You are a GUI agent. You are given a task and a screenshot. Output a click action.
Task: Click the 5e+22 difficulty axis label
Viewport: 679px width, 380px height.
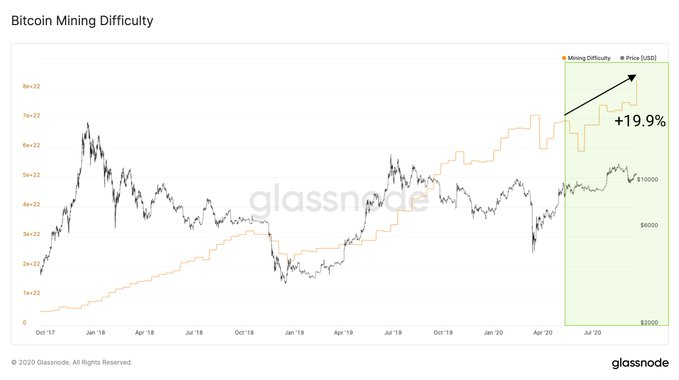(x=31, y=175)
